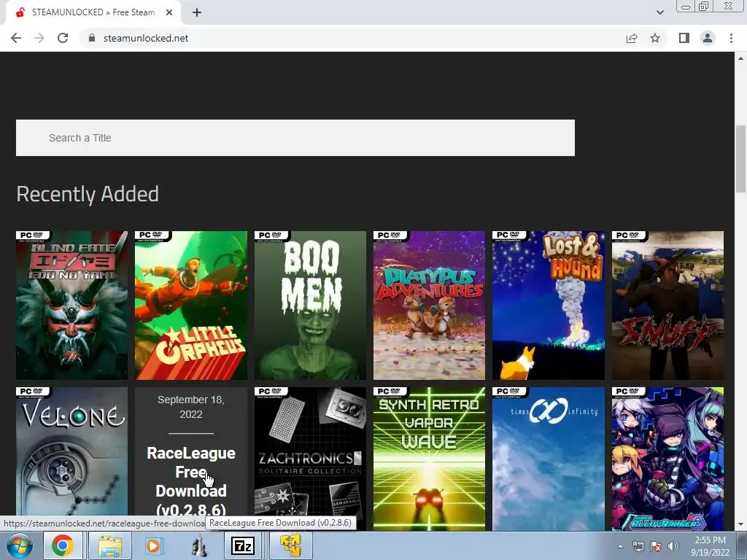Click the scrollbar down arrow
The width and height of the screenshot is (747, 560).
point(740,524)
